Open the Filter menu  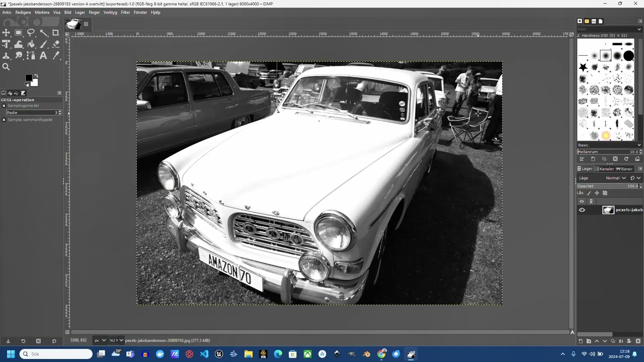point(125,13)
